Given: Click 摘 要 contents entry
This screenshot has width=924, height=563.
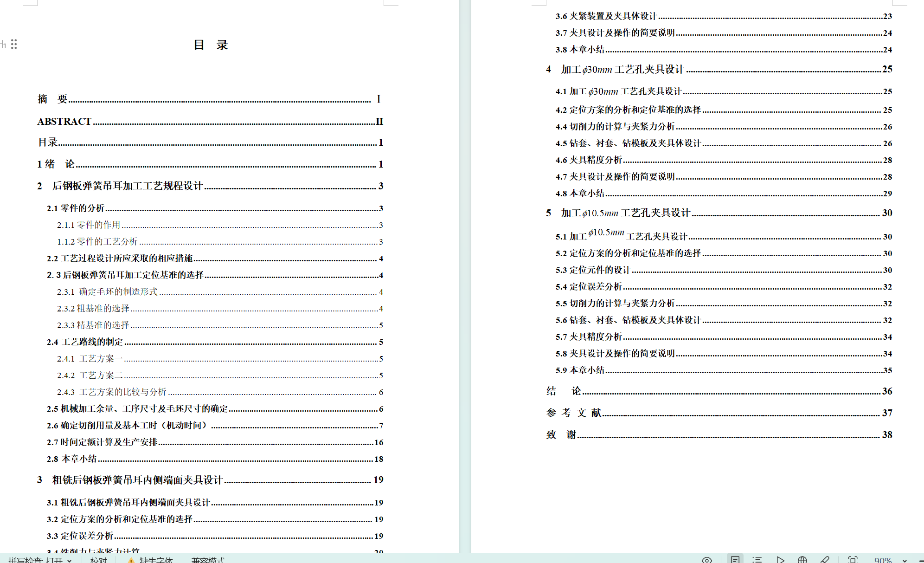Looking at the screenshot, I should tap(210, 99).
